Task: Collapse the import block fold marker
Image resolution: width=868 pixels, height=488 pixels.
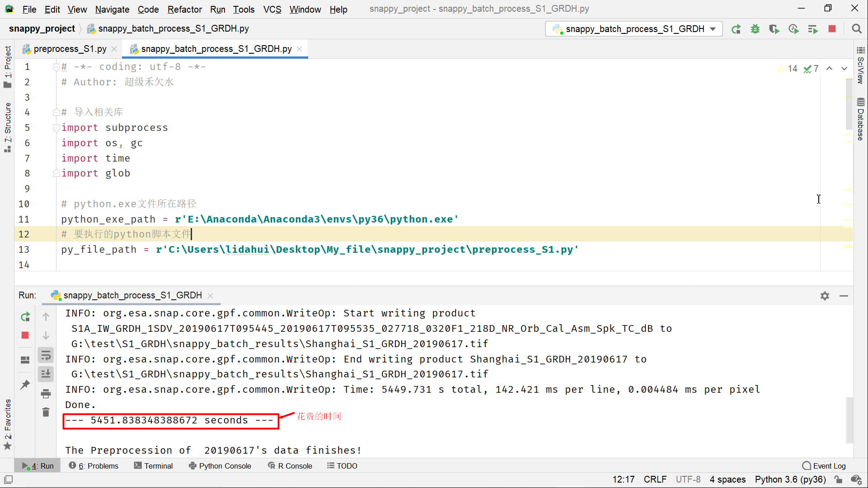Action: click(x=56, y=128)
